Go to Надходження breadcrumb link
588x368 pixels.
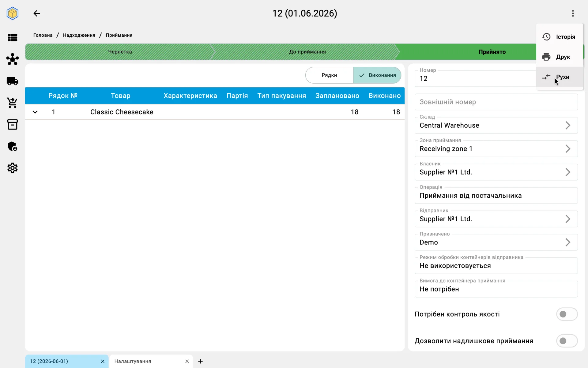coord(79,35)
